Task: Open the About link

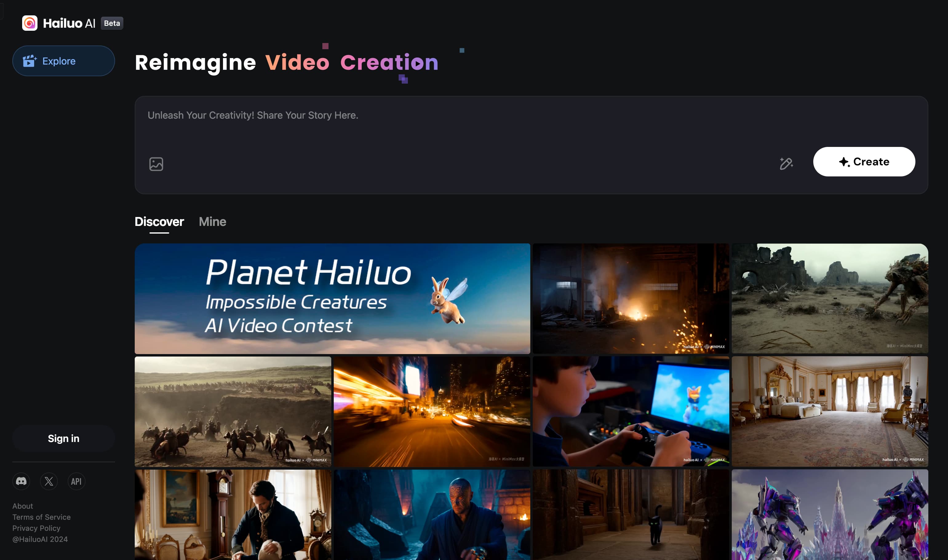Action: coord(23,506)
